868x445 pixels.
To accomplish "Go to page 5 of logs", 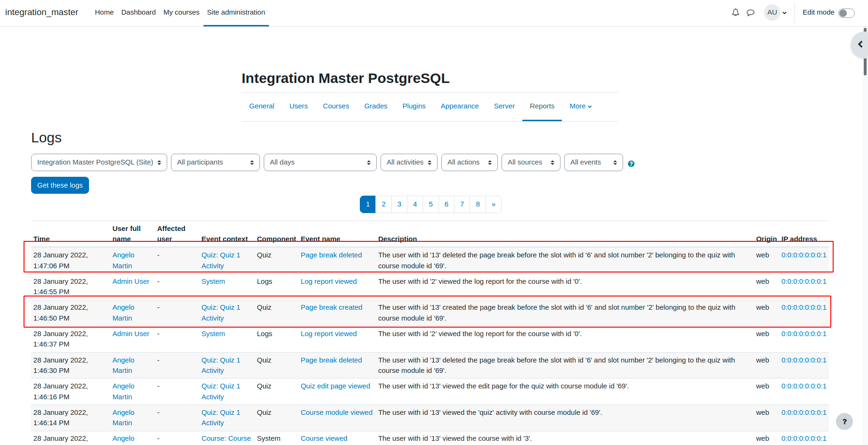I will point(430,204).
